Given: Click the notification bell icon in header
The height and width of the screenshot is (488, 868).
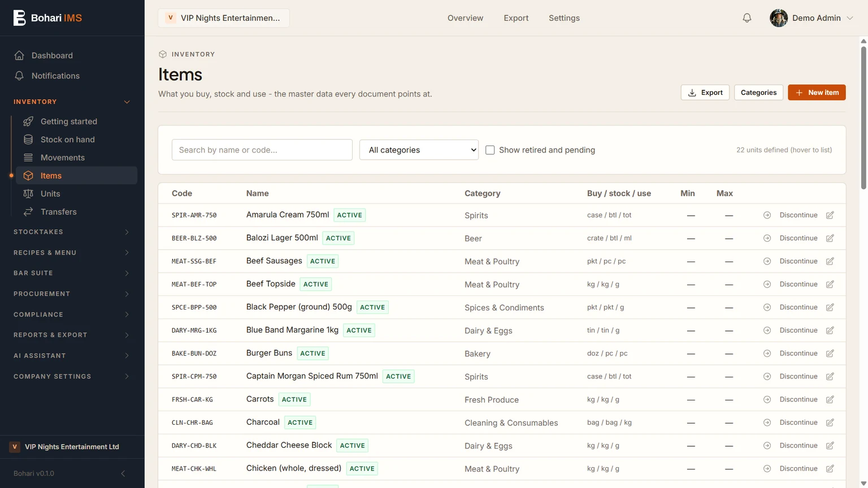Looking at the screenshot, I should coord(747,18).
